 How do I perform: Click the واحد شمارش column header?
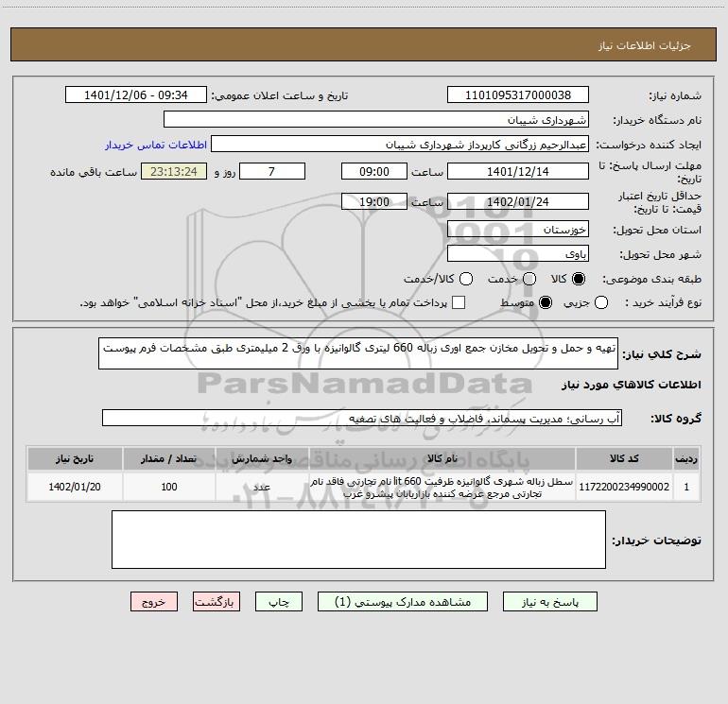click(262, 458)
